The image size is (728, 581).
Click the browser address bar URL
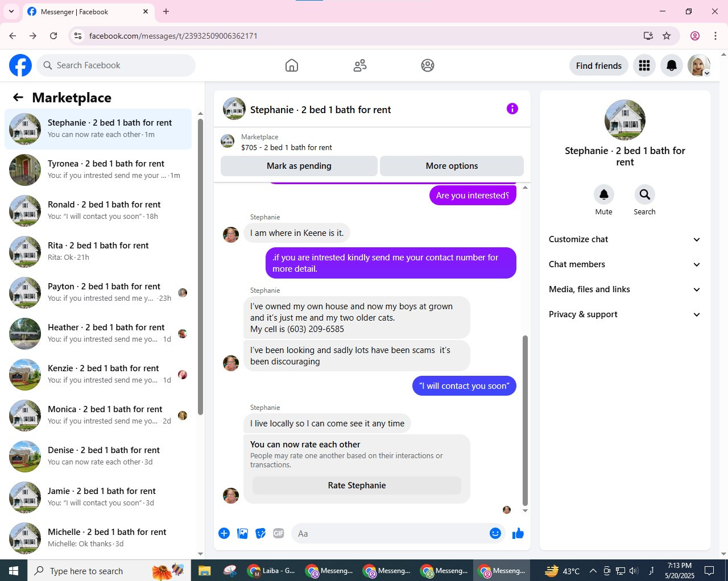[173, 36]
